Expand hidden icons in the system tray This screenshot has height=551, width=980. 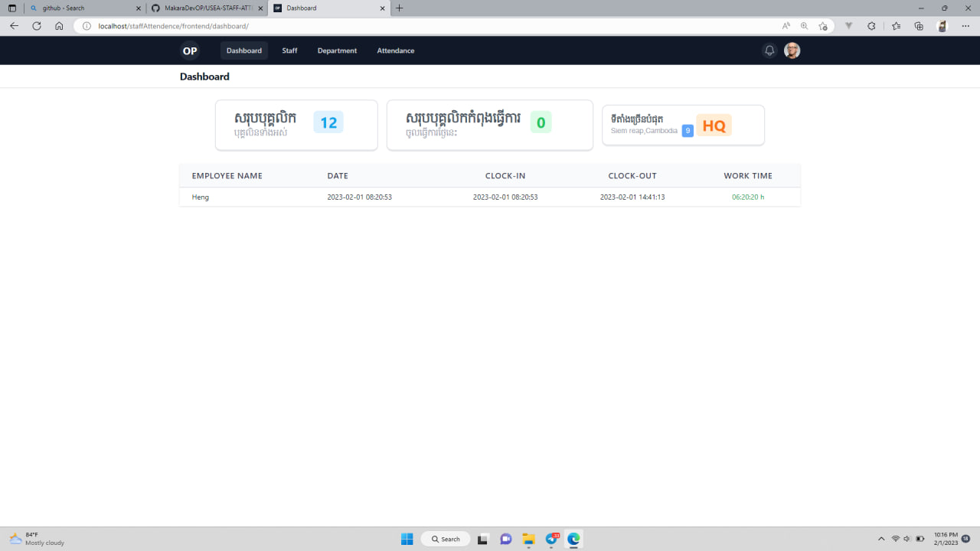click(x=880, y=539)
